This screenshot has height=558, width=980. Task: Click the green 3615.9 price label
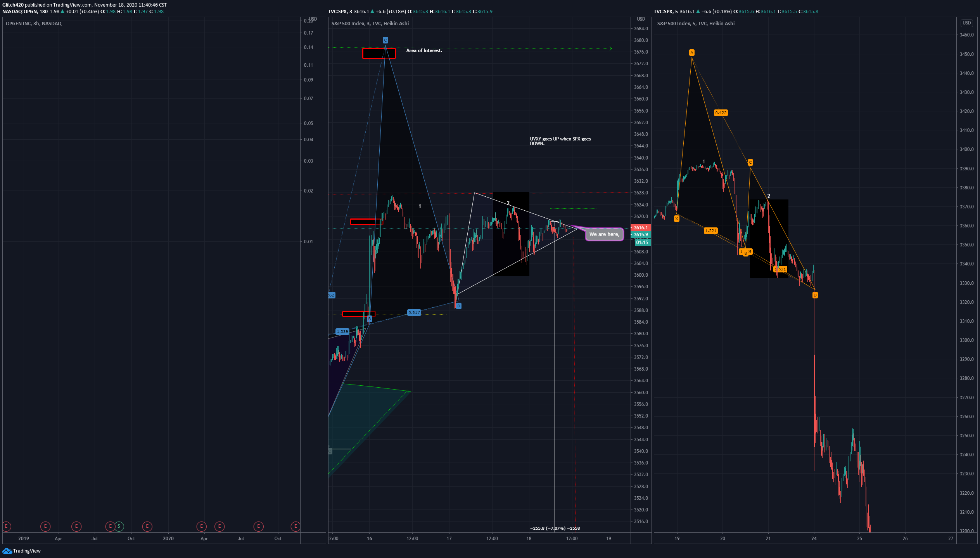(x=641, y=234)
